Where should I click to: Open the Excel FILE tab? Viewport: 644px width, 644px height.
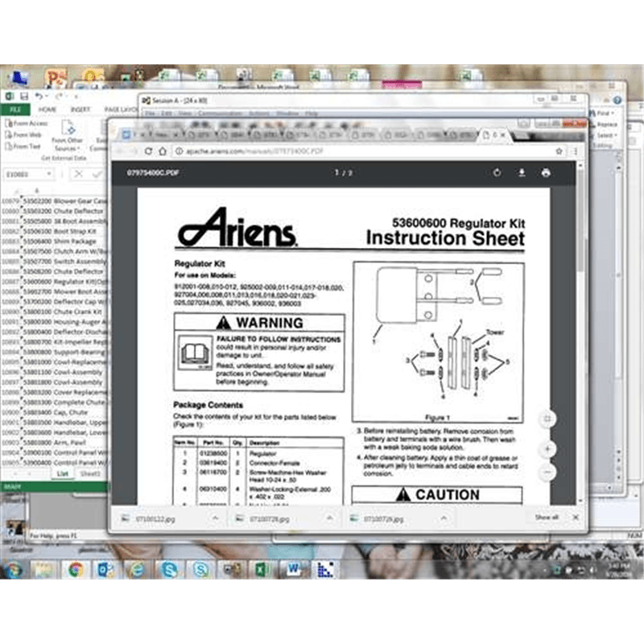[x=15, y=109]
